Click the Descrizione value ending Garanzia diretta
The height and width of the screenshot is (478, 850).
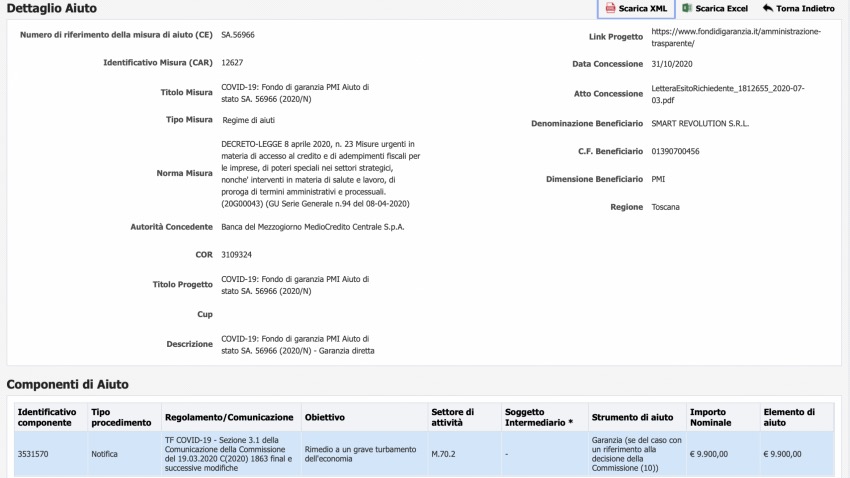(x=298, y=344)
